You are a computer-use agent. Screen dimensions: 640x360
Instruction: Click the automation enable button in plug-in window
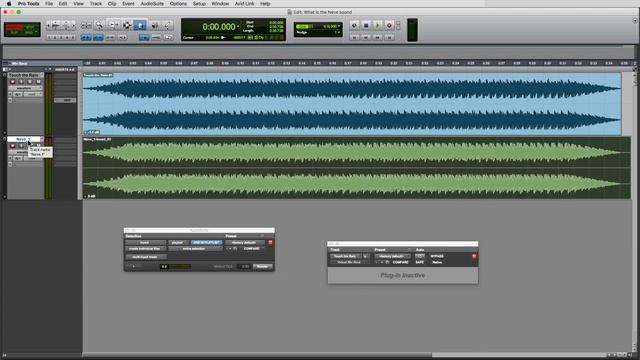(420, 256)
